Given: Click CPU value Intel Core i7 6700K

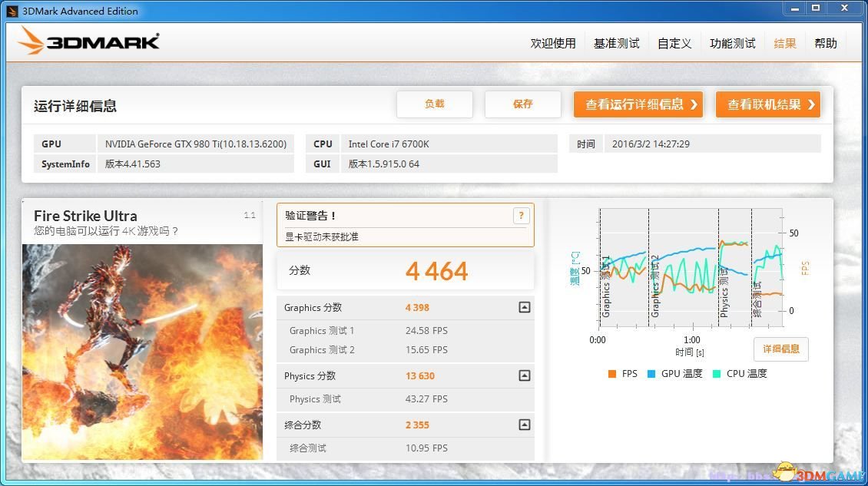Looking at the screenshot, I should (449, 144).
